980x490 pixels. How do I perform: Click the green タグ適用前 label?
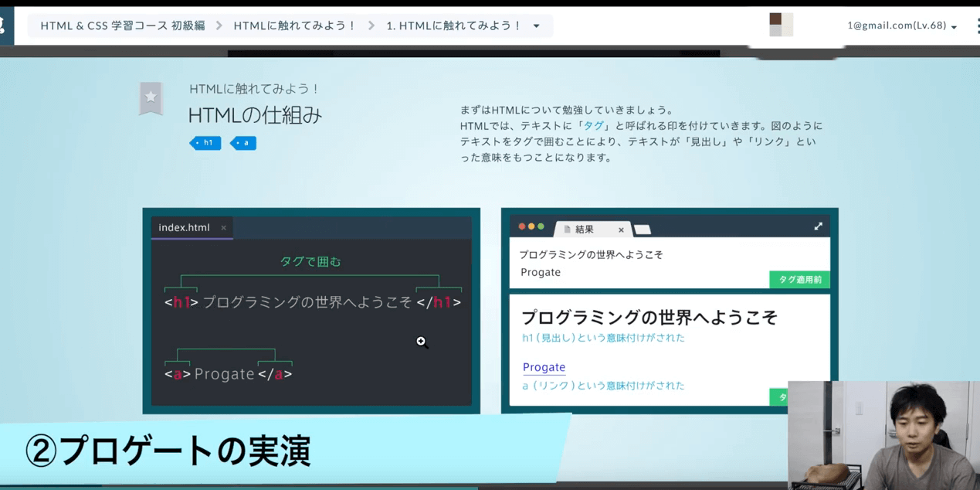(x=799, y=279)
